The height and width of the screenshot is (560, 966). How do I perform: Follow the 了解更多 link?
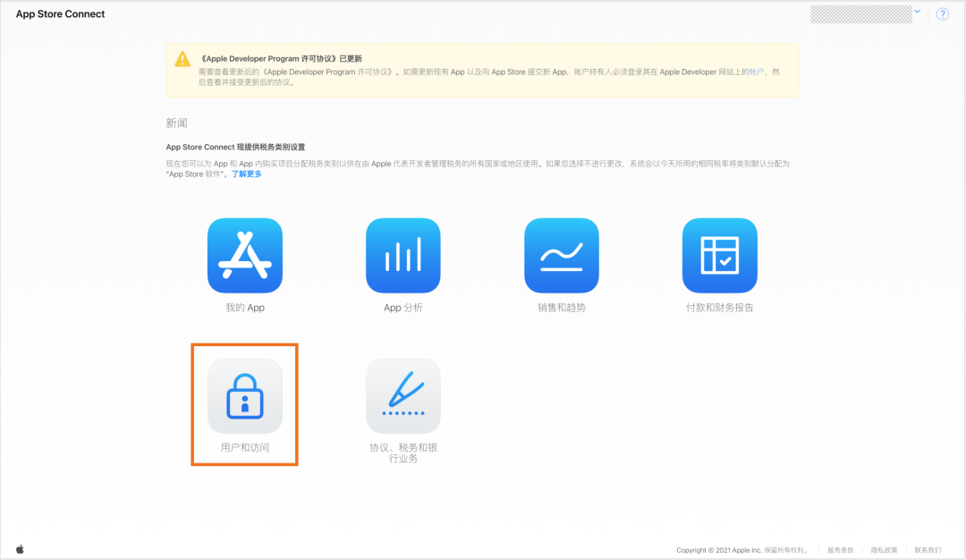pos(247,174)
